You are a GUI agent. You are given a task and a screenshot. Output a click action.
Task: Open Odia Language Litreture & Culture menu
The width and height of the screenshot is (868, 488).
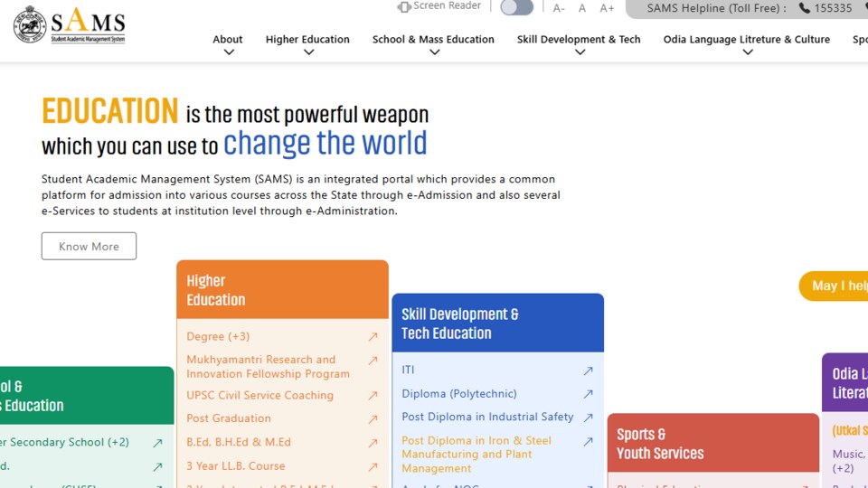746,39
